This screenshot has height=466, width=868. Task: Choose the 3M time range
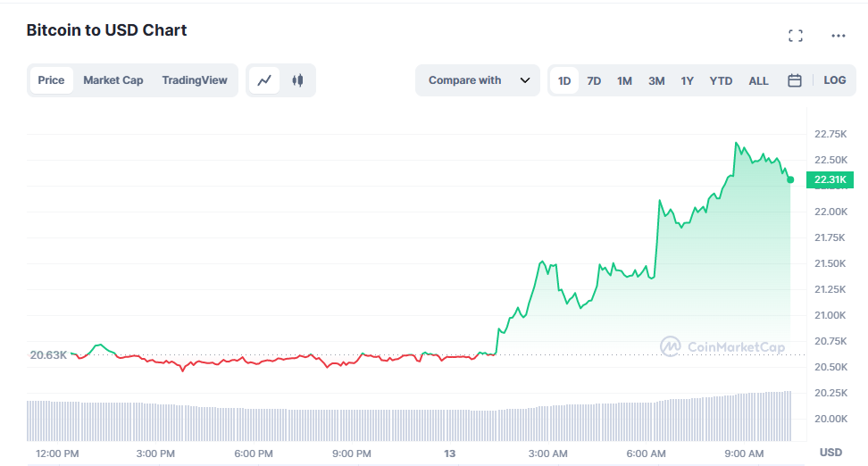tap(656, 81)
